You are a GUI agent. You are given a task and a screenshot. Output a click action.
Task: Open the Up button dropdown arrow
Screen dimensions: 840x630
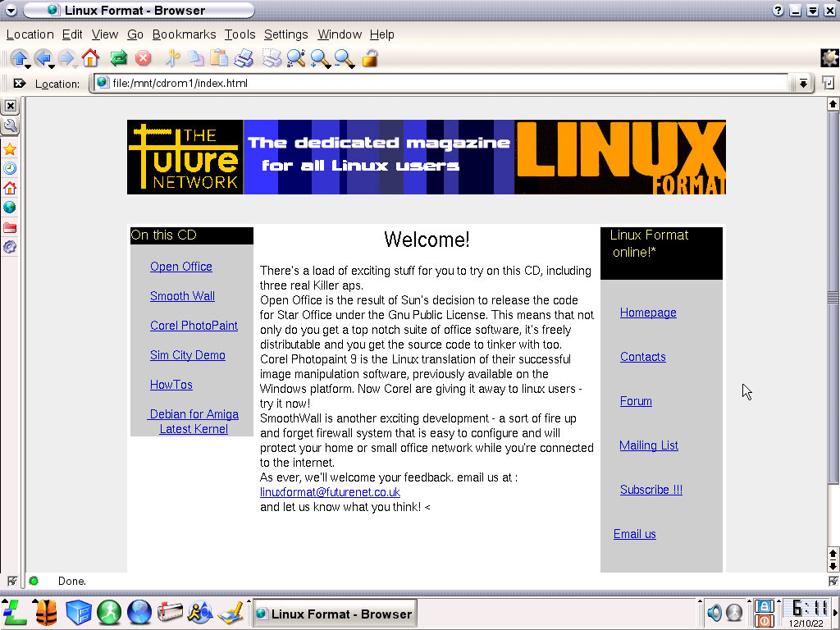[x=27, y=65]
